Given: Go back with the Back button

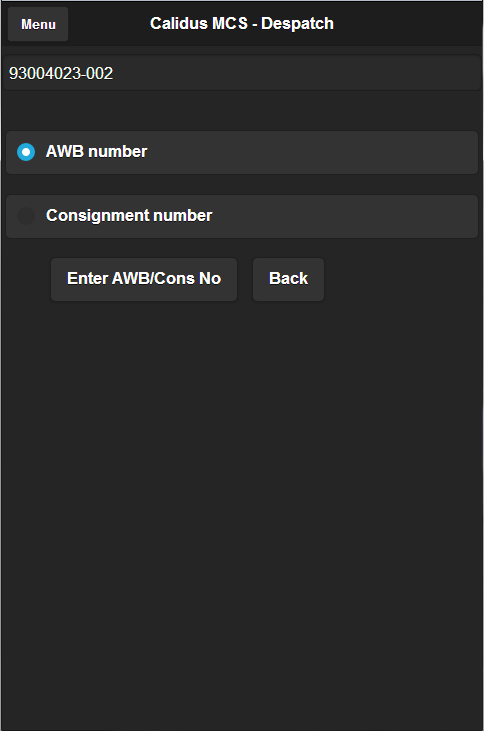Looking at the screenshot, I should (288, 279).
